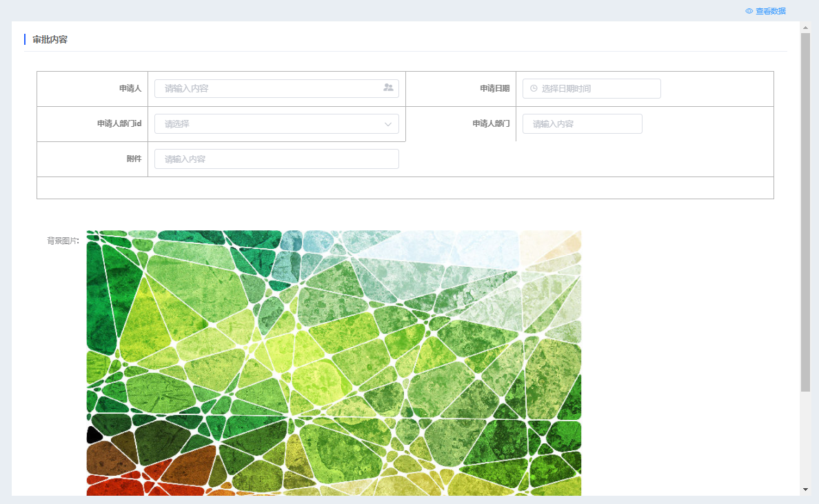
Task: Click the 申请人 label
Action: click(x=130, y=88)
